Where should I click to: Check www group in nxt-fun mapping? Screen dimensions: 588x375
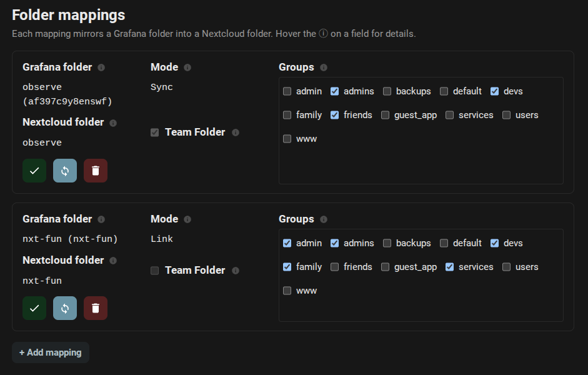pyautogui.click(x=287, y=291)
